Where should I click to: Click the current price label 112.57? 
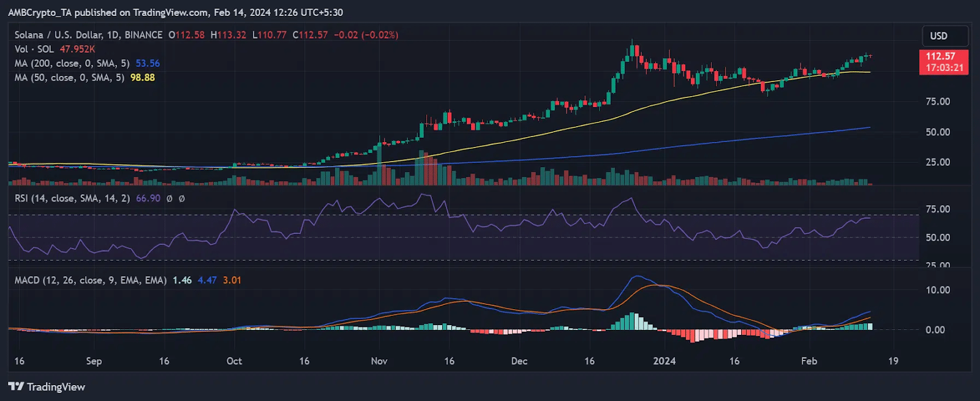[x=940, y=56]
